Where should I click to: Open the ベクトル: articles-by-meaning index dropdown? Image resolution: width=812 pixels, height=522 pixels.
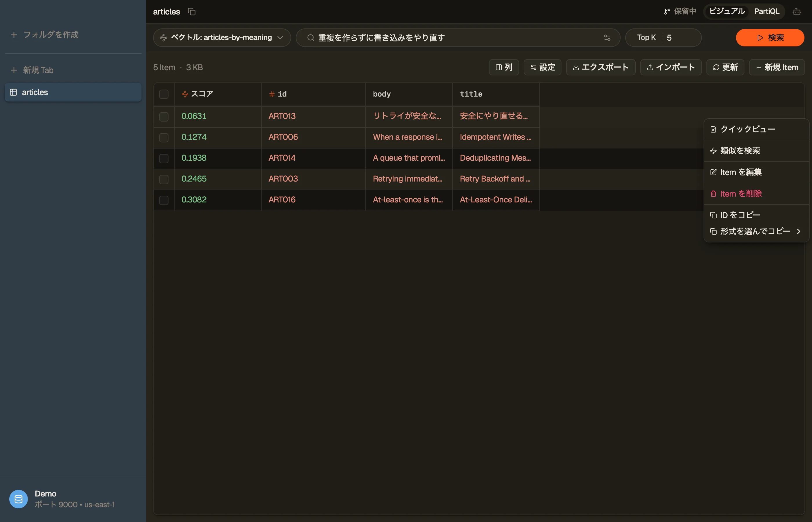[x=222, y=38]
